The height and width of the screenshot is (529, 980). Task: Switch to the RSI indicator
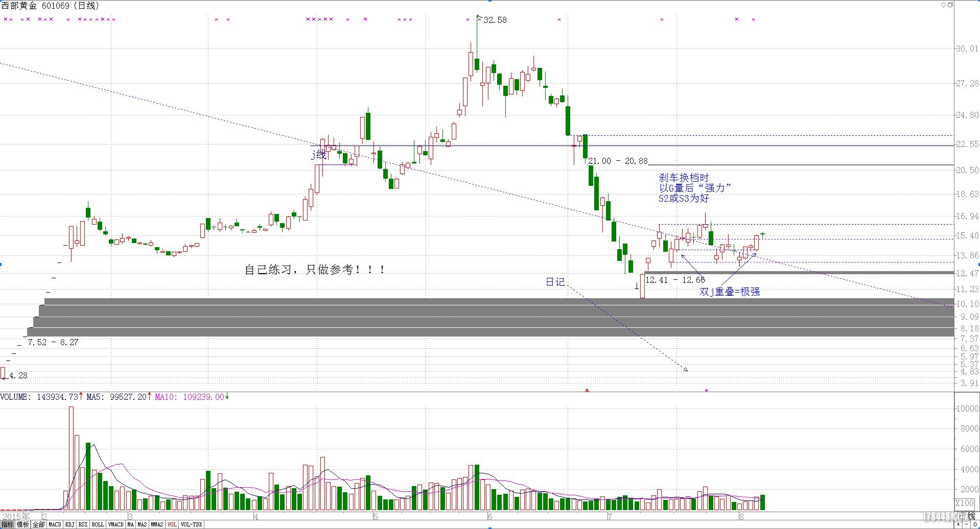coord(83,524)
